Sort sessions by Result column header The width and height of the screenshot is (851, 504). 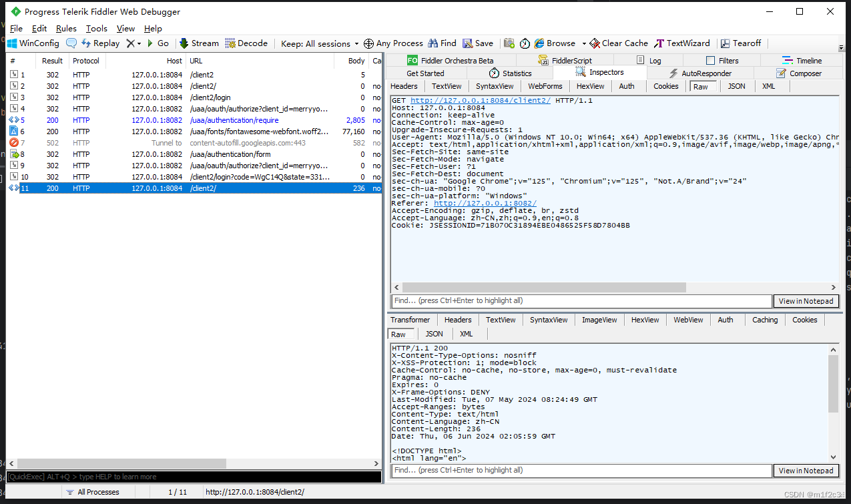point(52,61)
